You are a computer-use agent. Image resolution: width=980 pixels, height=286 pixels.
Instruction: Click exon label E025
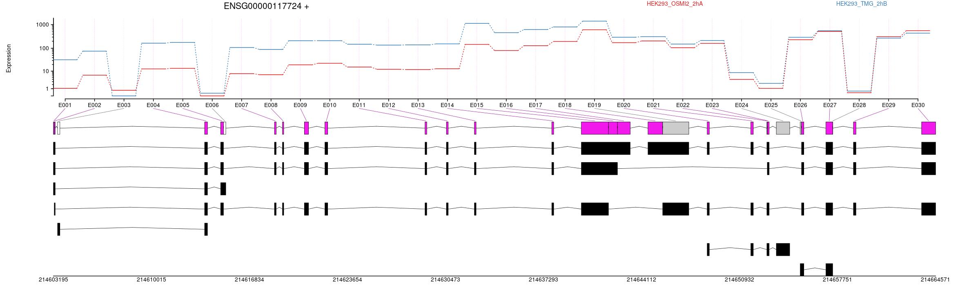tap(771, 105)
